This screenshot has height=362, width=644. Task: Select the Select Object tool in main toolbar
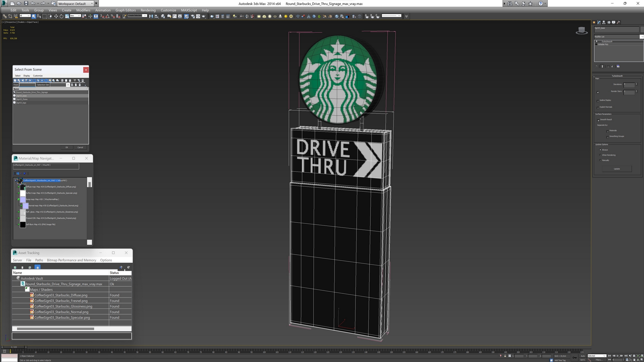coord(34,16)
